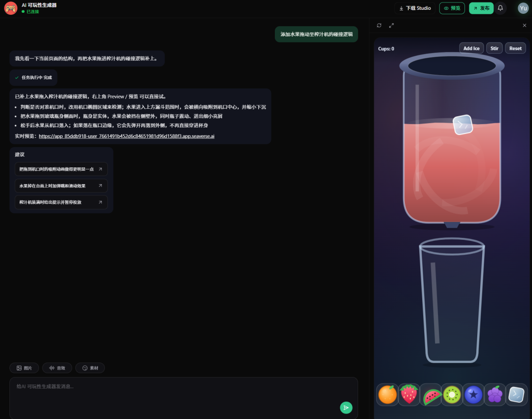
Task: Click the green 发布 publish button
Action: pos(481,8)
